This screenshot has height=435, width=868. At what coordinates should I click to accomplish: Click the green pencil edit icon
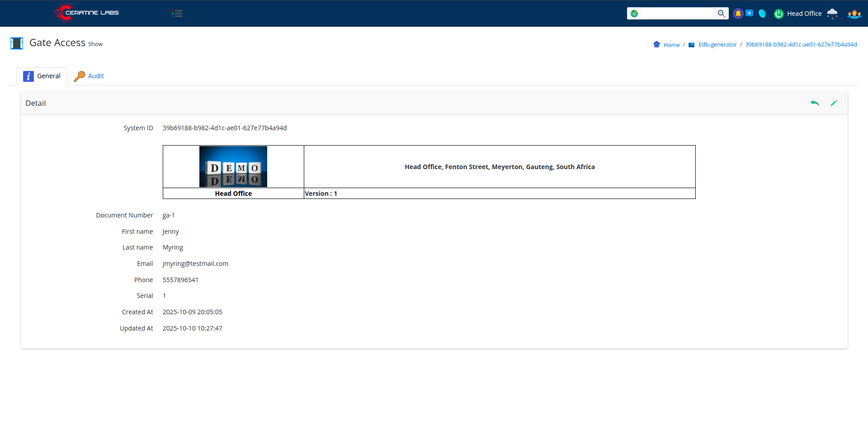pyautogui.click(x=834, y=103)
